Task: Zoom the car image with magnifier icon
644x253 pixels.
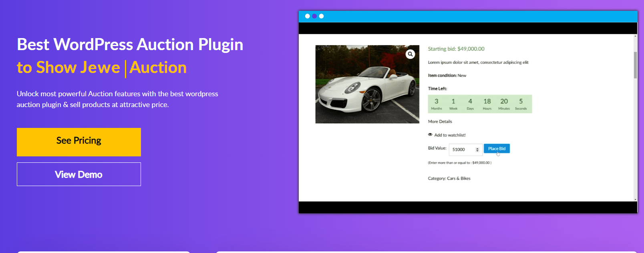Action: coord(410,54)
